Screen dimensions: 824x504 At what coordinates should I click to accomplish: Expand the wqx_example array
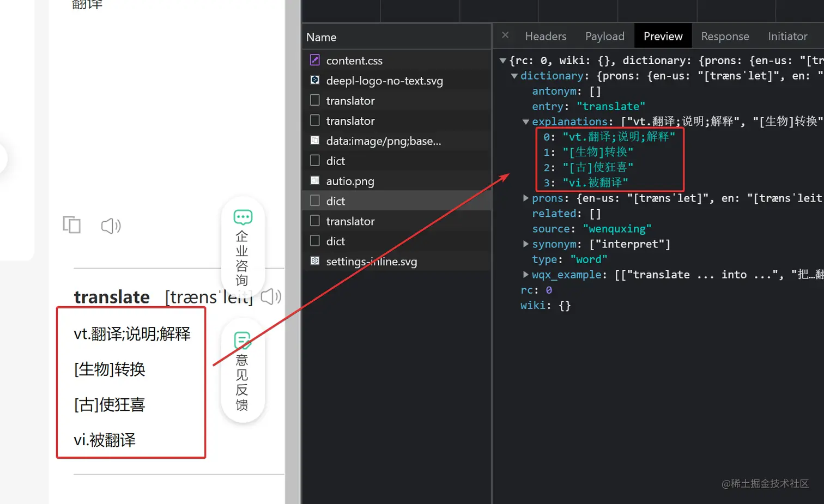(526, 275)
